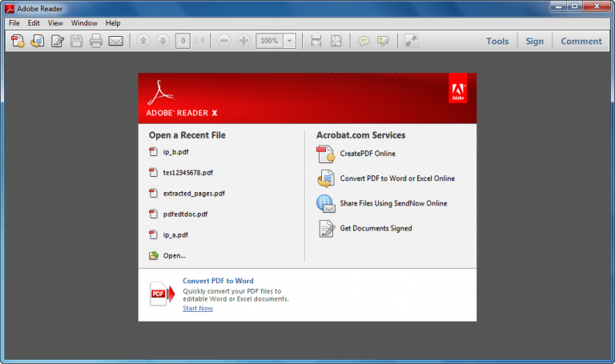Maximize the Adobe Reader window
The width and height of the screenshot is (615, 364).
pos(575,6)
